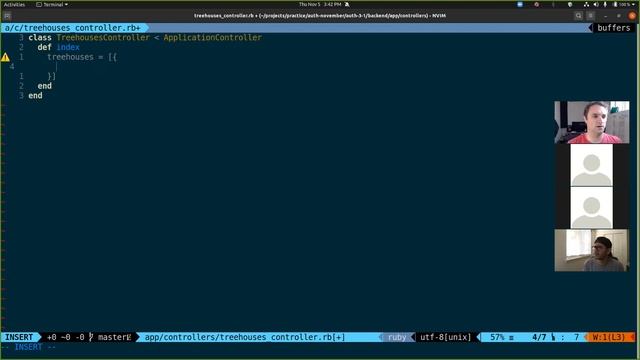
Task: Click the buffers label in tabline
Action: [613, 28]
